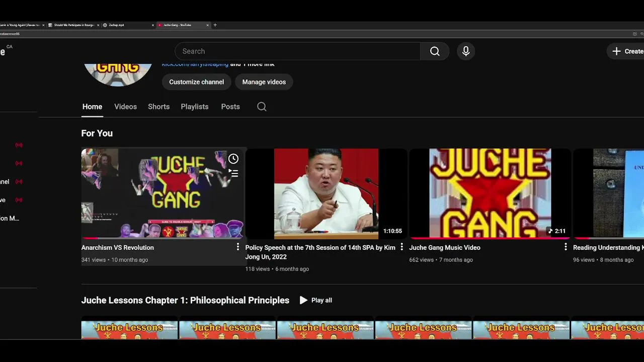Click Watch later clock on Anarchism video

(233, 159)
